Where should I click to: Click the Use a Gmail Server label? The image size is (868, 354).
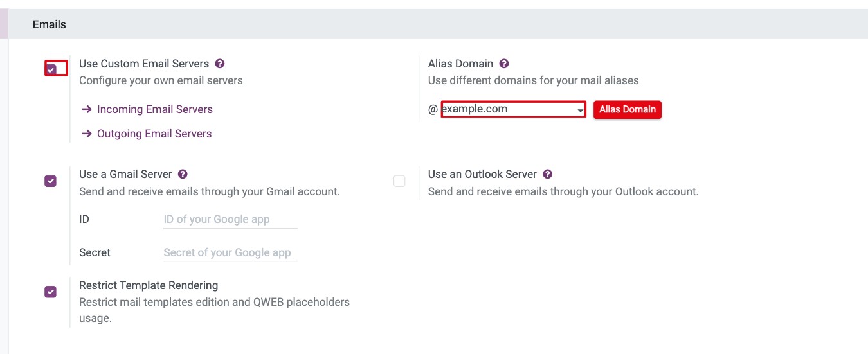point(125,174)
